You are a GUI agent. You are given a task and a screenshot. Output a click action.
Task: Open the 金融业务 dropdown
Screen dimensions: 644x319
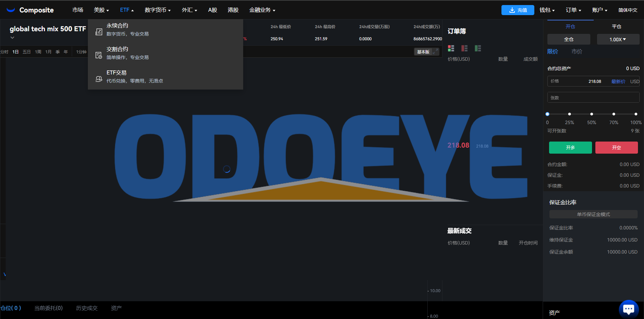(262, 10)
